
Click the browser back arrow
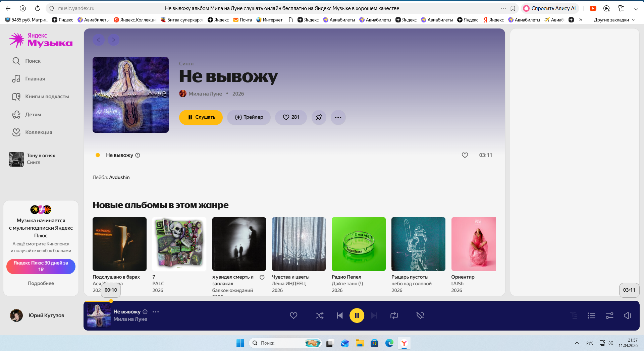tap(8, 8)
